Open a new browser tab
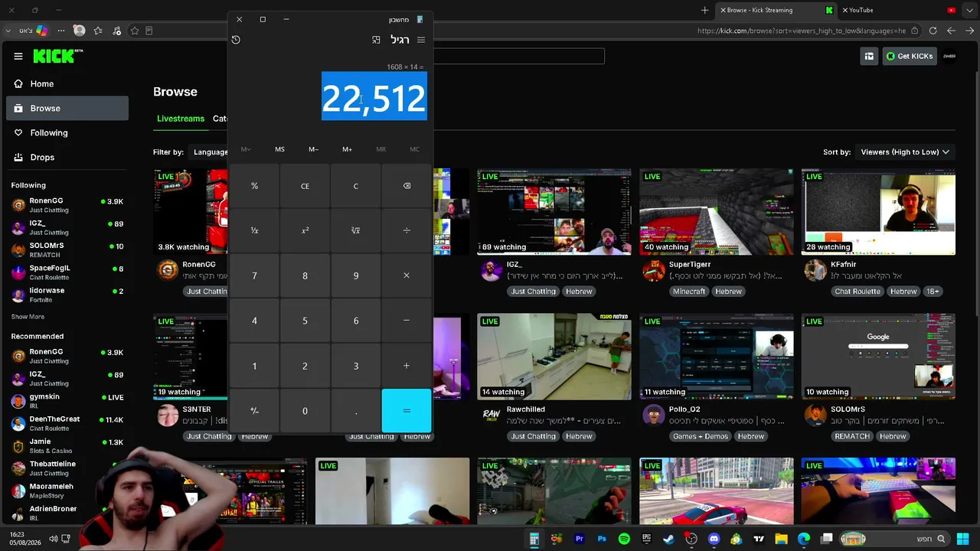 point(705,10)
